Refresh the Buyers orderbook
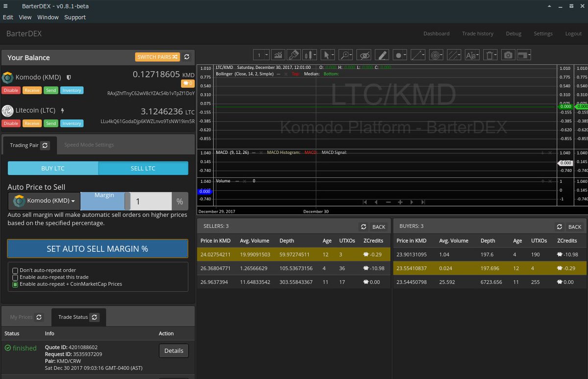Viewport: 588px width, 379px height. 559,227
